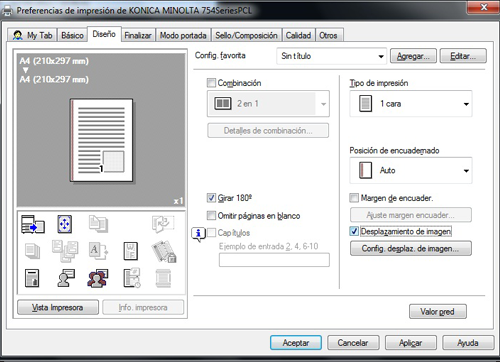The width and height of the screenshot is (500, 362).
Task: Click the red group account track icon
Action: (x=98, y=278)
